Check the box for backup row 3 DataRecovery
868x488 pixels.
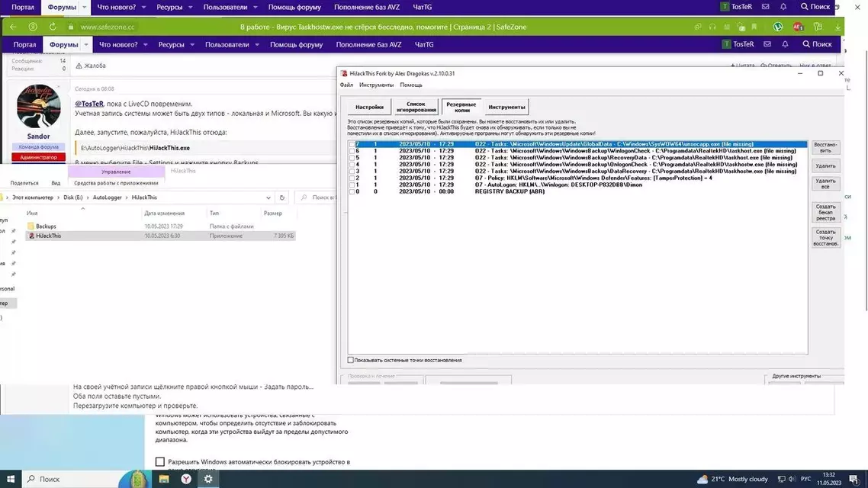(352, 171)
